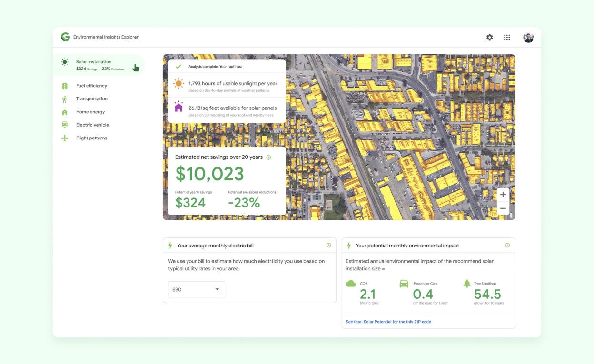Click the purple house solar panels icon
594x364 pixels.
tap(178, 106)
